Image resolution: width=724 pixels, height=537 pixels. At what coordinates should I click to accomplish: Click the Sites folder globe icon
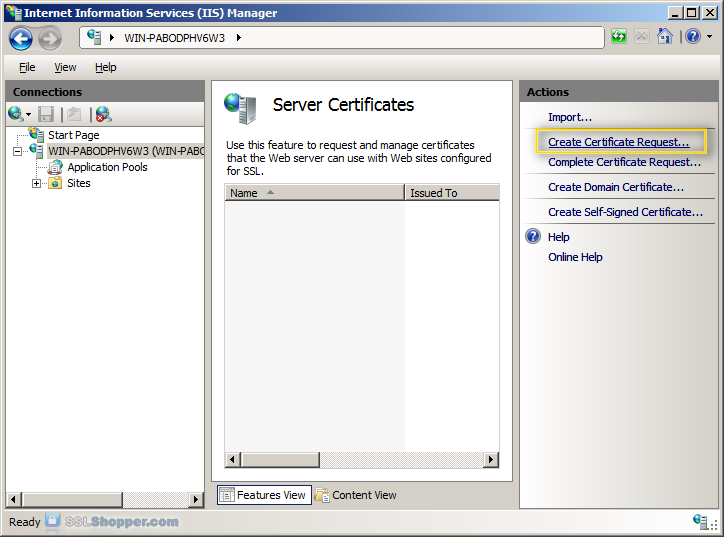click(55, 183)
